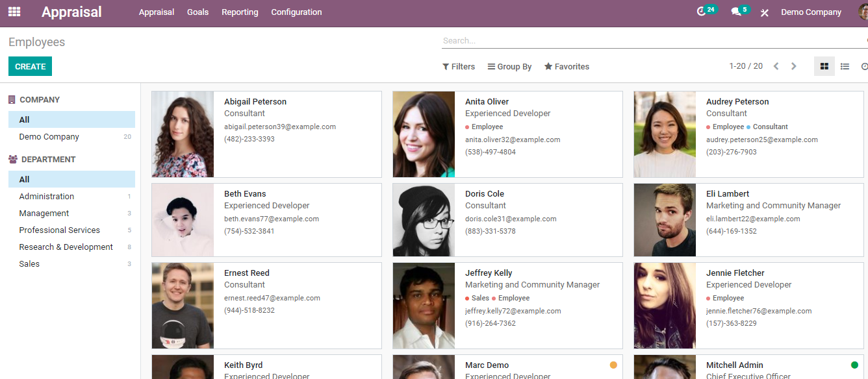This screenshot has width=868, height=379.
Task: Switch to List view icon
Action: [x=845, y=66]
